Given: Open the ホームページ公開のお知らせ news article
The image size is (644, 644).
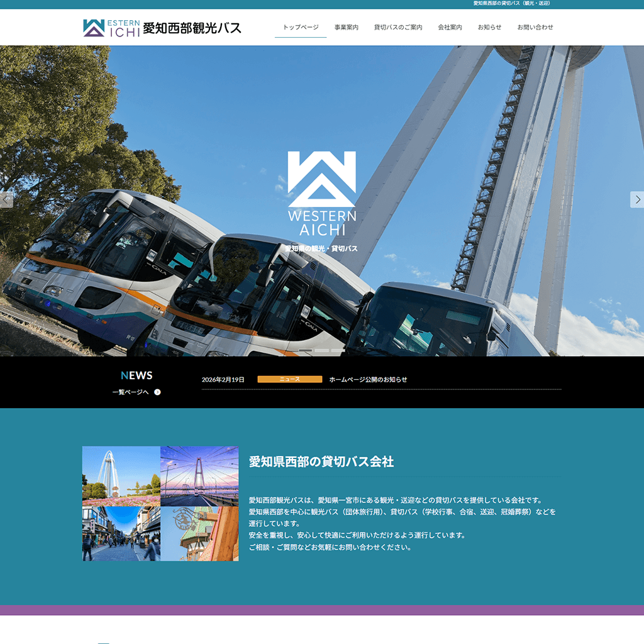Looking at the screenshot, I should tap(368, 379).
